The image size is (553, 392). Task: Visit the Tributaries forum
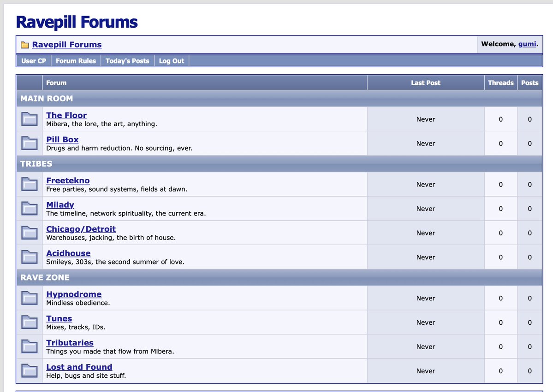(x=70, y=343)
